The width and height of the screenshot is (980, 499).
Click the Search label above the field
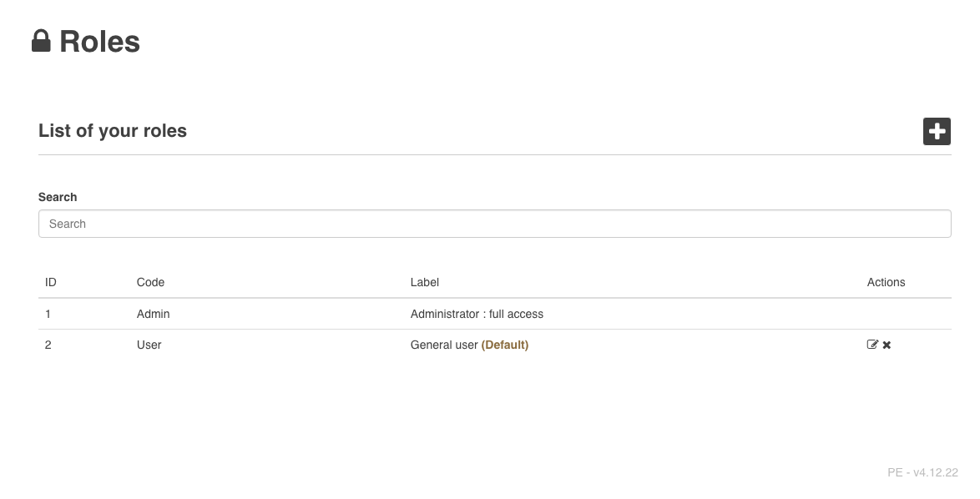click(58, 197)
